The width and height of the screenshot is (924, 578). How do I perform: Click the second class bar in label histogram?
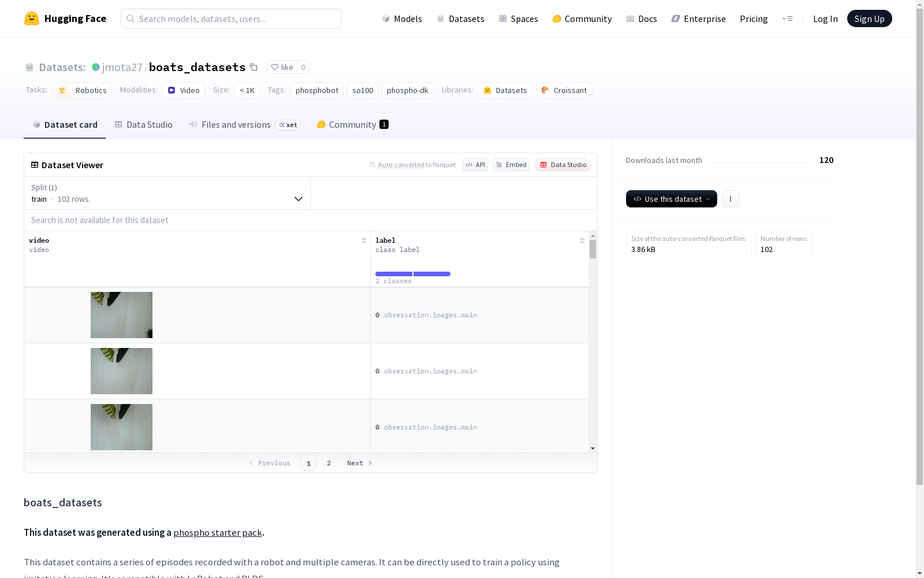tap(432, 274)
